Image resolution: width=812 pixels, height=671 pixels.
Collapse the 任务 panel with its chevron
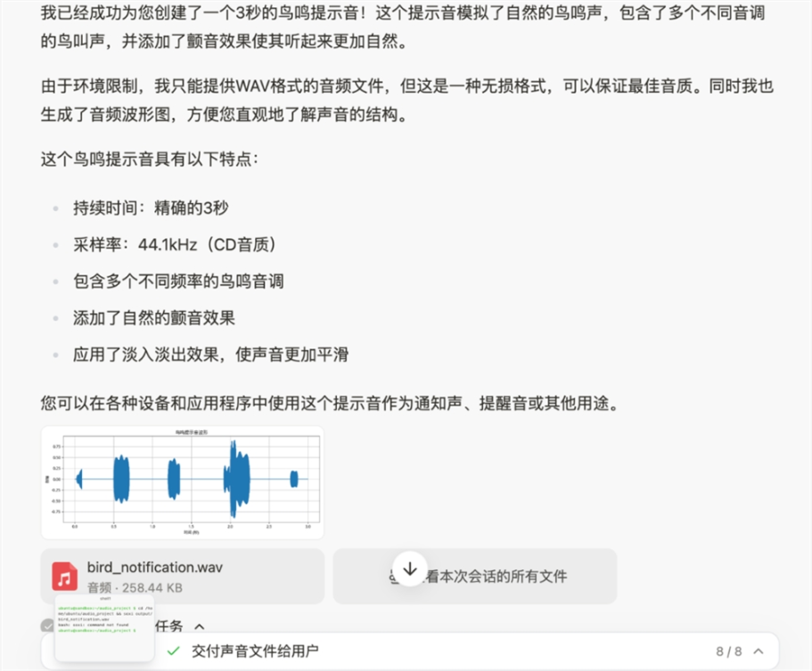200,626
